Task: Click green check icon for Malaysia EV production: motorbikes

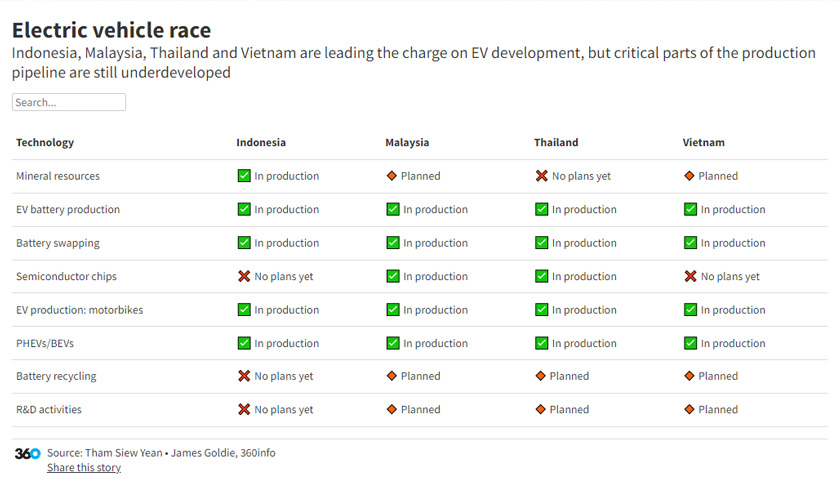Action: tap(393, 310)
